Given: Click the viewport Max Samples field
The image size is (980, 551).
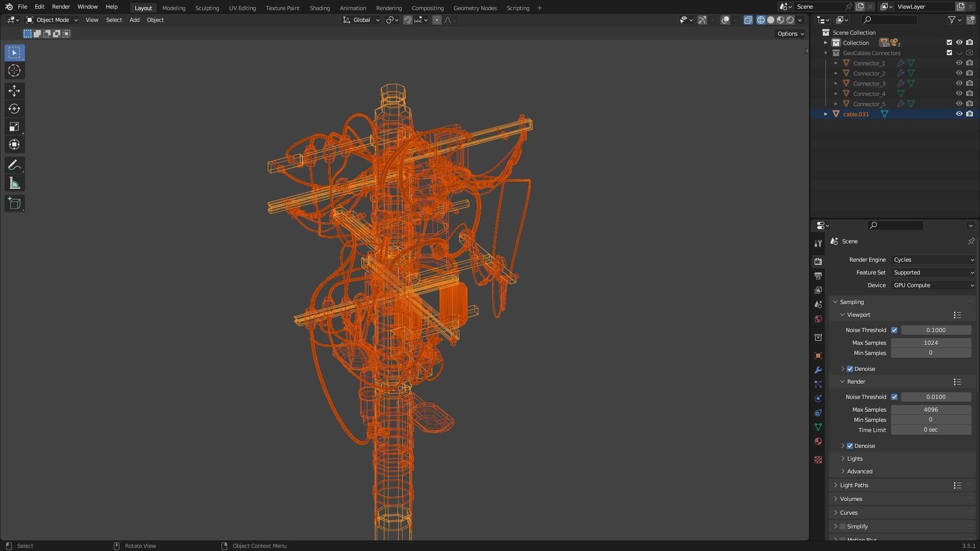Looking at the screenshot, I should [x=930, y=343].
